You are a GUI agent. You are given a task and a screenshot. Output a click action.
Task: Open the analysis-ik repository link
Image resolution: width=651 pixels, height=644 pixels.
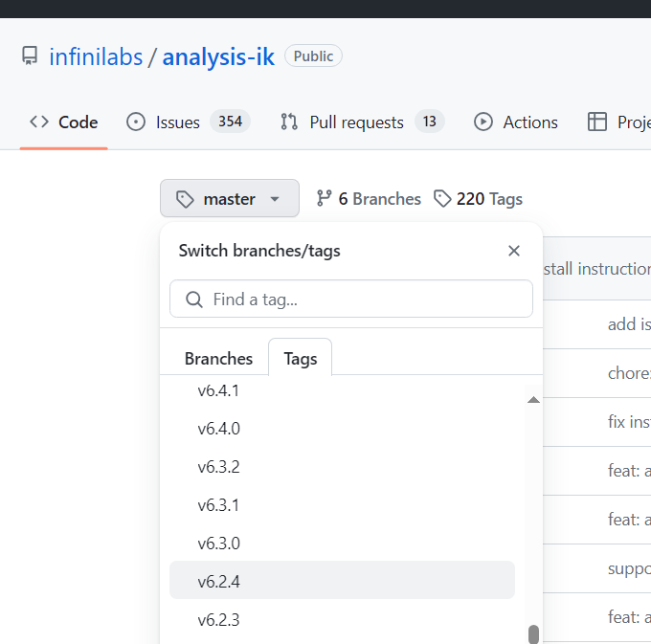tap(218, 56)
